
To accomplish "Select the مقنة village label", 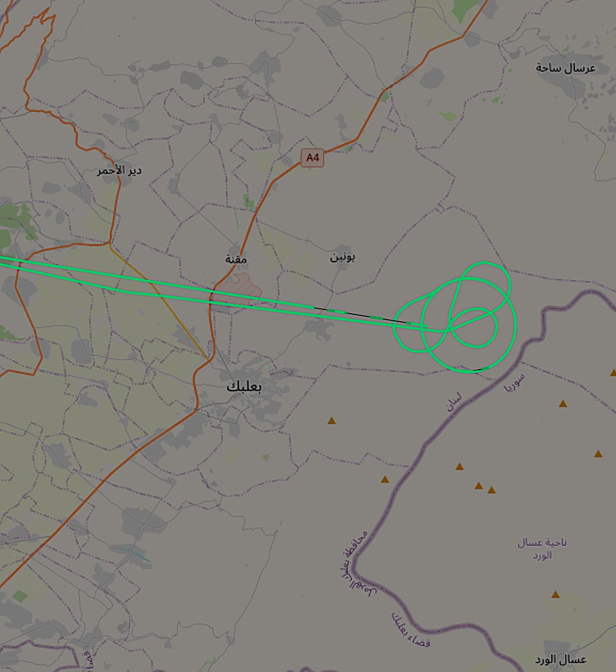I will pyautogui.click(x=236, y=259).
